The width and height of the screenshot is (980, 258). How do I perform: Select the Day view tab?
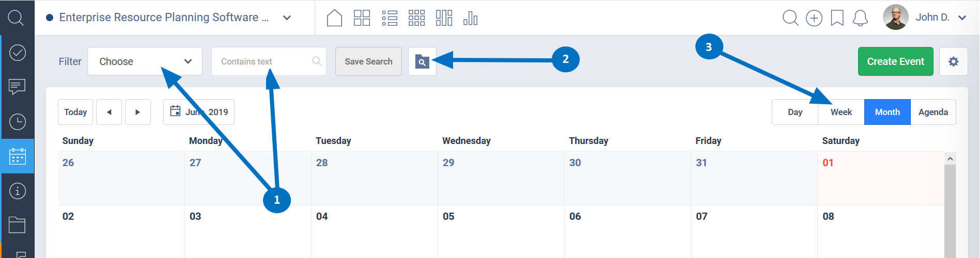795,112
